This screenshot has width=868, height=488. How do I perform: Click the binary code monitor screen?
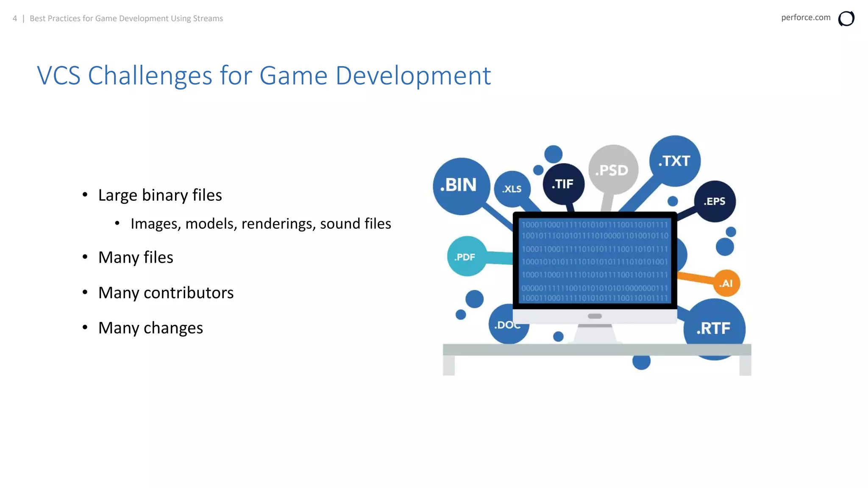[x=594, y=261]
